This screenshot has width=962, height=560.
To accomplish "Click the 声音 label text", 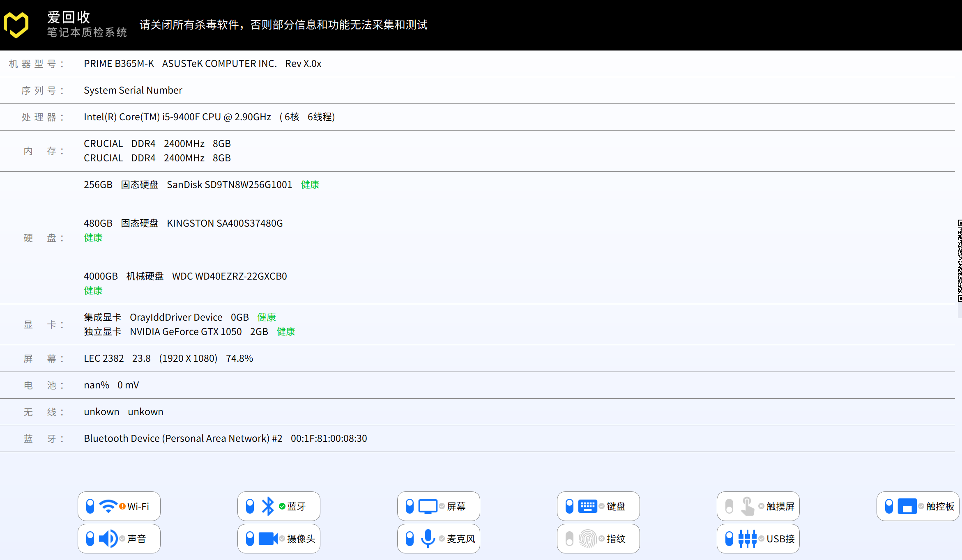I will coord(137,539).
